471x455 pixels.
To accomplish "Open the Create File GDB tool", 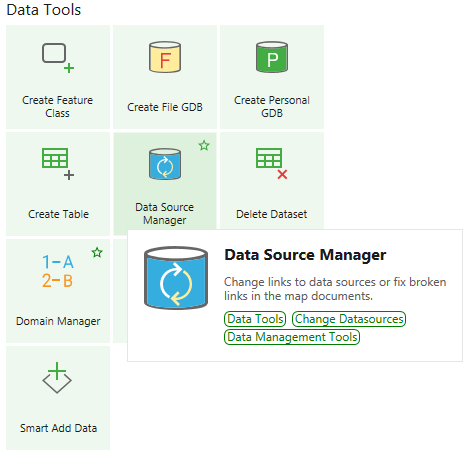I will tap(165, 77).
